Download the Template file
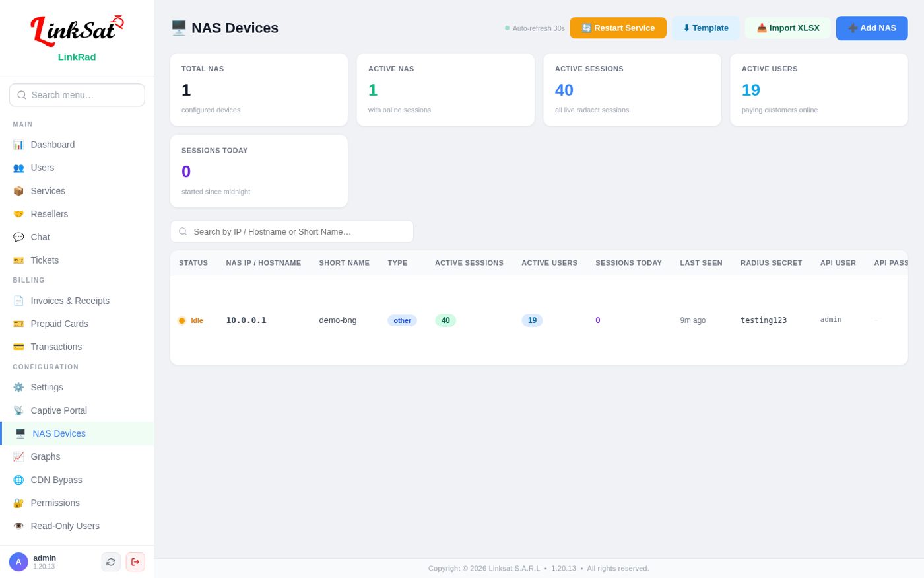Screen dimensions: 924x578 pos(706,28)
